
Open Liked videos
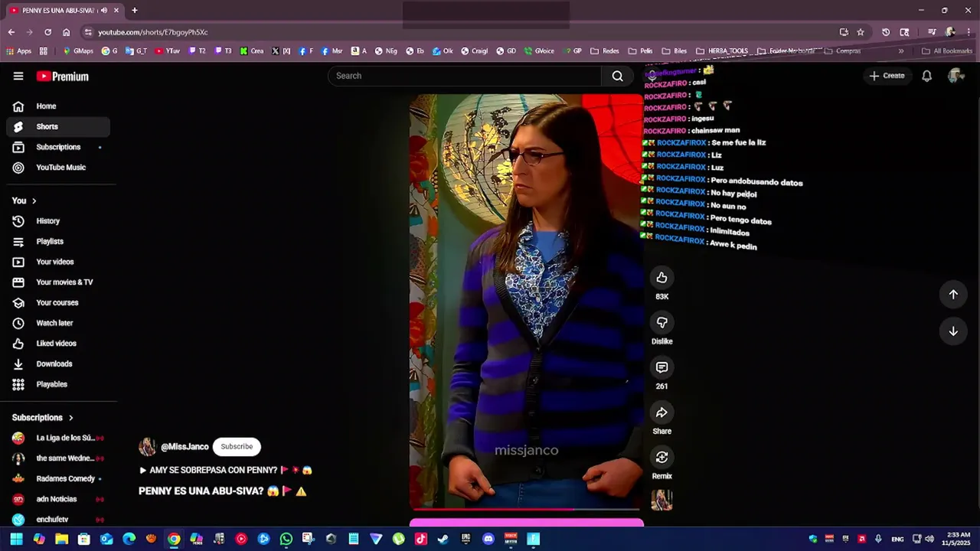click(x=58, y=344)
